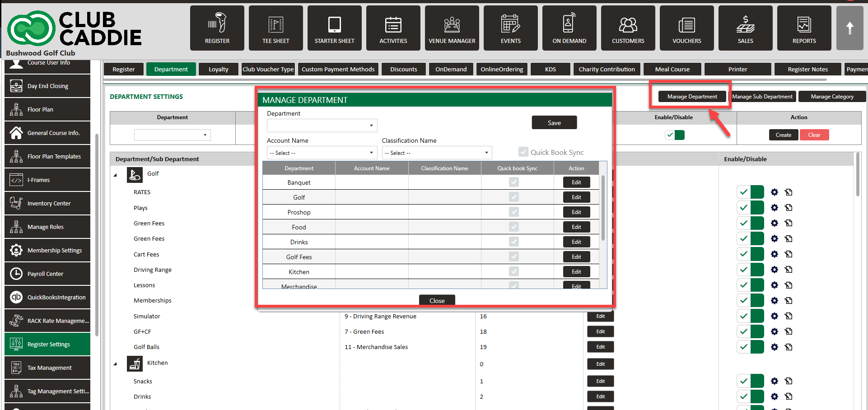Open QuickBooksIntegration from the sidebar

[x=47, y=297]
